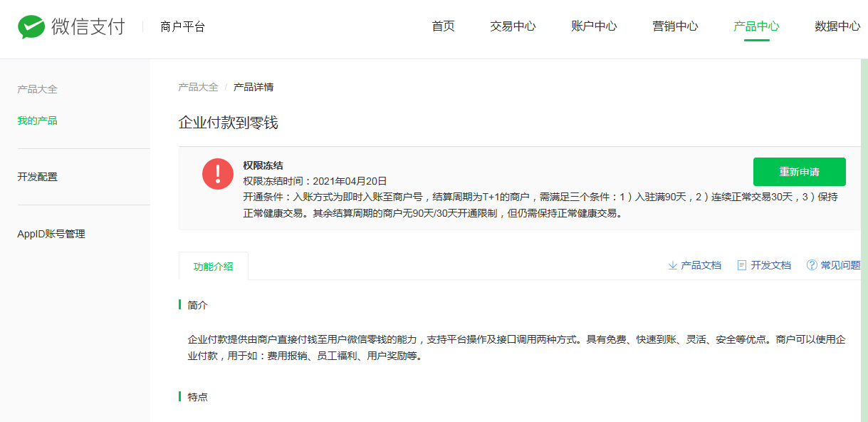Click the download icon beside 产品文档
Viewport: 868px width, 422px height.
(672, 265)
